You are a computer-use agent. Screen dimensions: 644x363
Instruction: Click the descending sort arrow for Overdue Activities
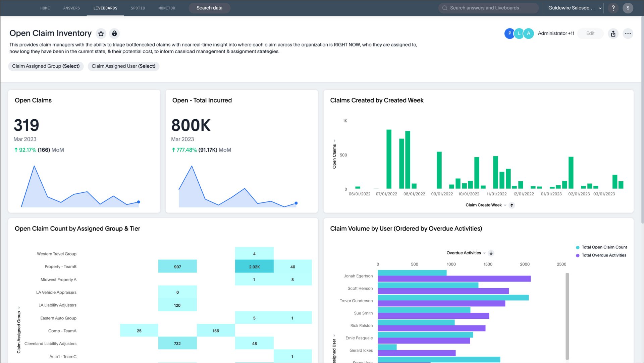click(491, 253)
